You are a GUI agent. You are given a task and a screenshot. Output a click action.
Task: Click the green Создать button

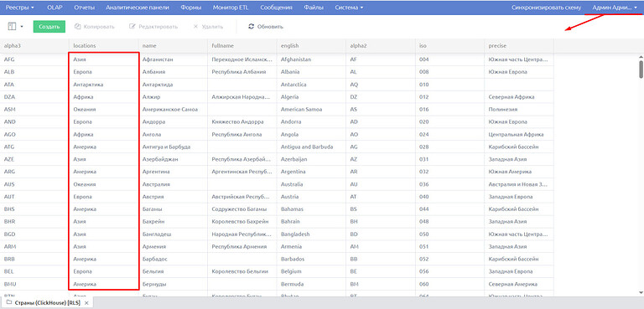(x=49, y=26)
